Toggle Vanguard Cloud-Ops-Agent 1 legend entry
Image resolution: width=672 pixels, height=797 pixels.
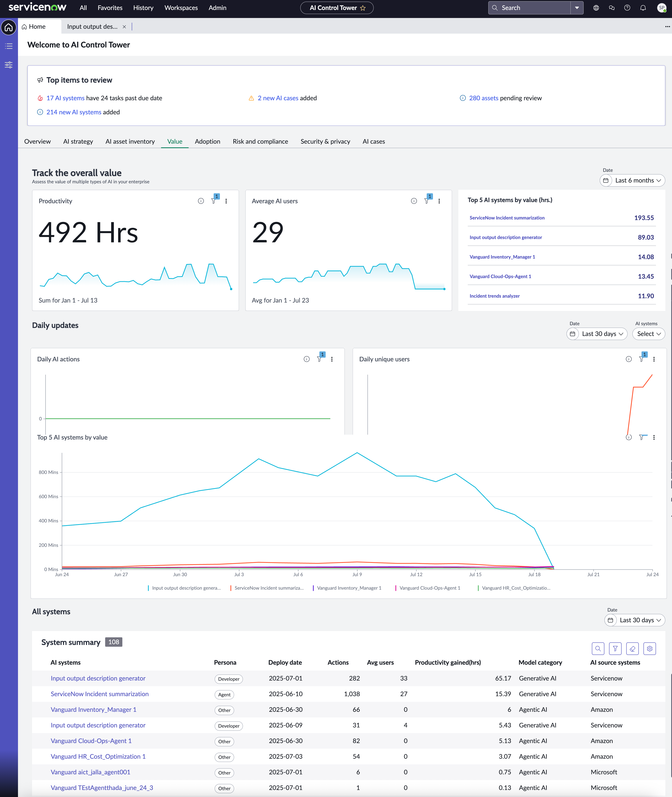[x=428, y=588]
